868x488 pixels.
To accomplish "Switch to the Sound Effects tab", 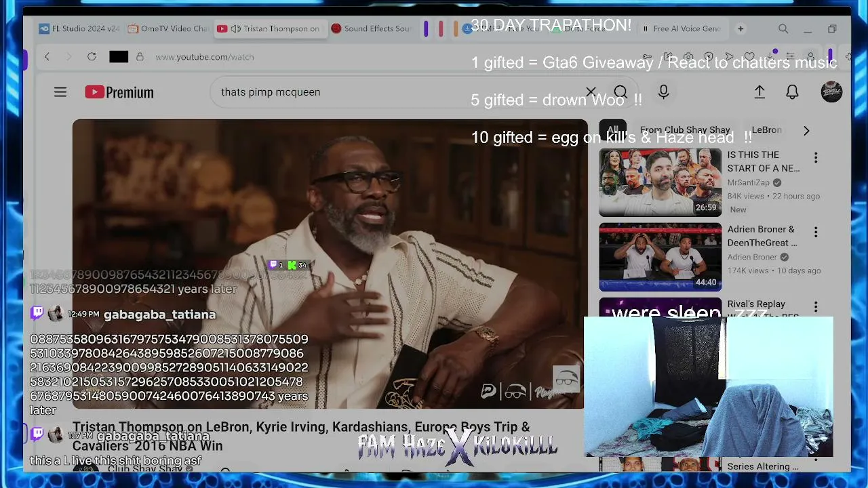I will (x=372, y=29).
